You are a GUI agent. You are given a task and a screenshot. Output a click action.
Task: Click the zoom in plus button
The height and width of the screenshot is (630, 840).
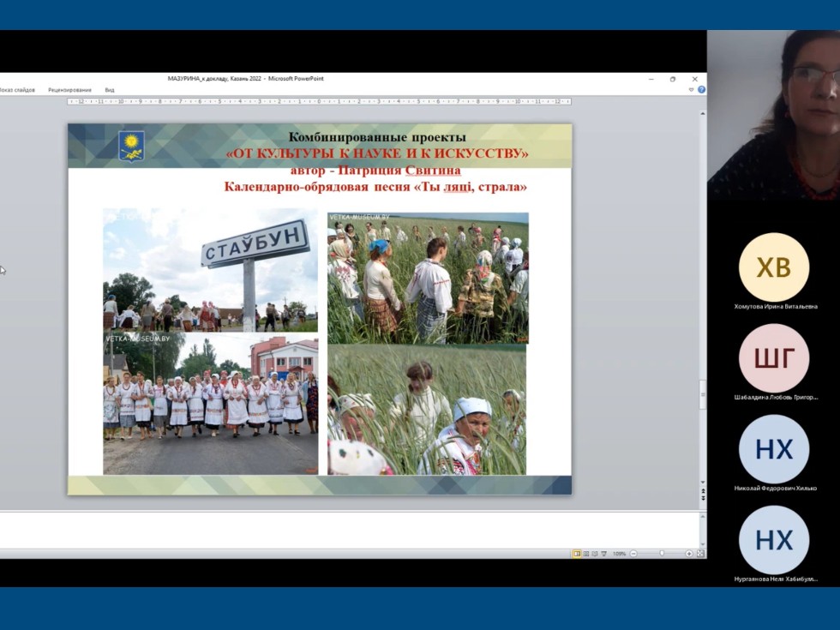(x=689, y=554)
